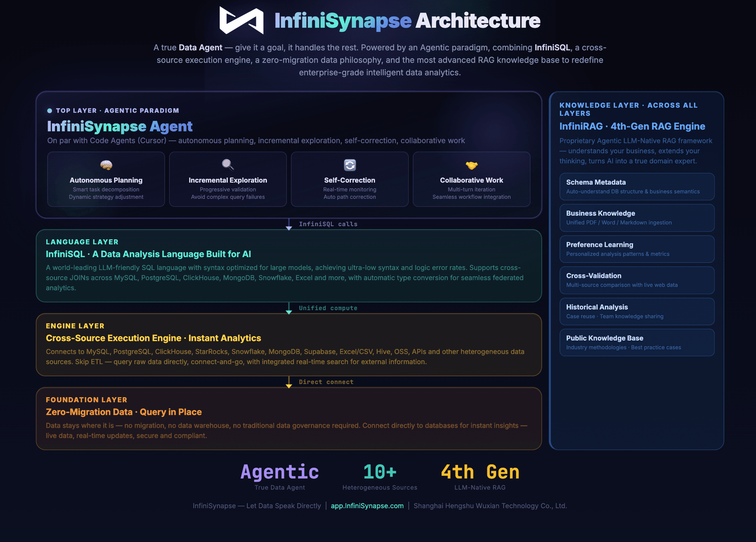The width and height of the screenshot is (756, 542).
Task: Click the Multi-source comparison with live web data text
Action: [x=622, y=285]
